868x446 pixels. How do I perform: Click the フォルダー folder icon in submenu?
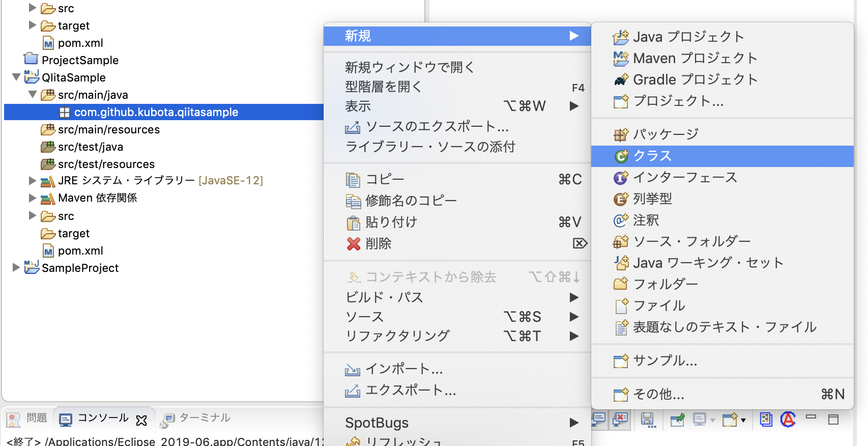coord(621,284)
